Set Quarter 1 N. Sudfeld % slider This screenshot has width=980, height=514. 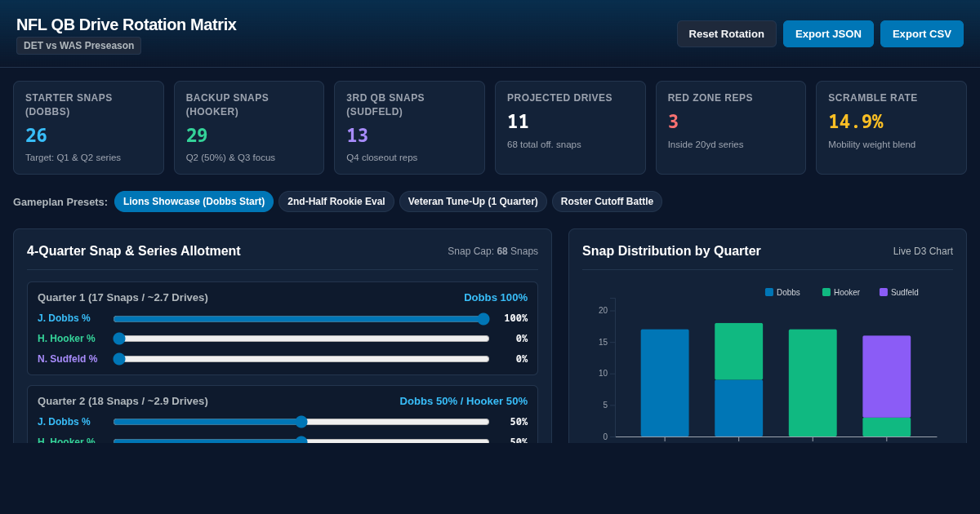click(301, 359)
